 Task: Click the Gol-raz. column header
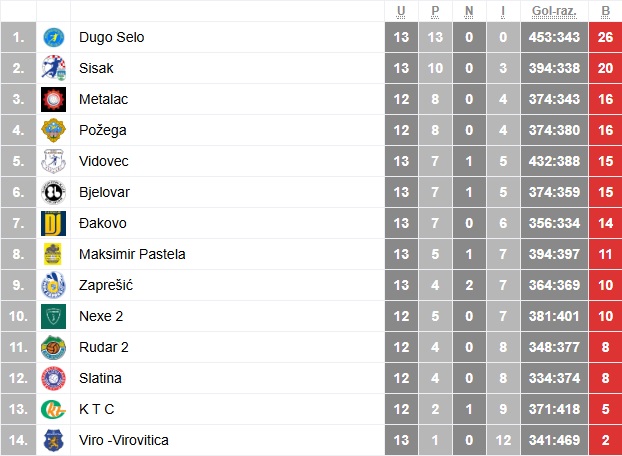[x=554, y=11]
